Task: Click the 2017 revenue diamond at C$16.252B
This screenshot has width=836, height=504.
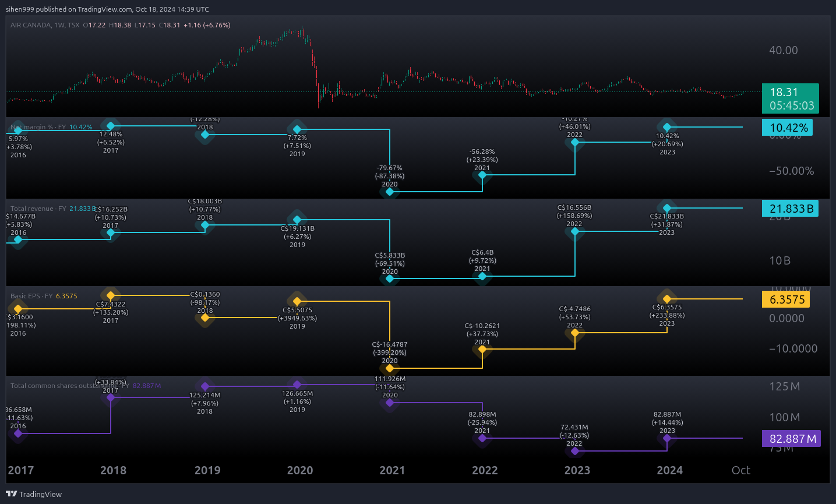Action: coord(111,232)
